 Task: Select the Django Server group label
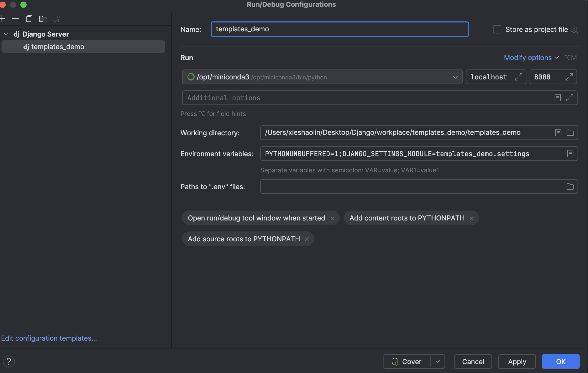45,34
